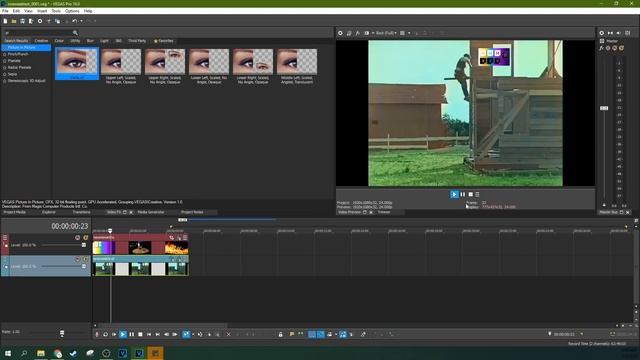Screen dimensions: 640x360
Task: Select Sepia effect in list
Action: point(12,74)
